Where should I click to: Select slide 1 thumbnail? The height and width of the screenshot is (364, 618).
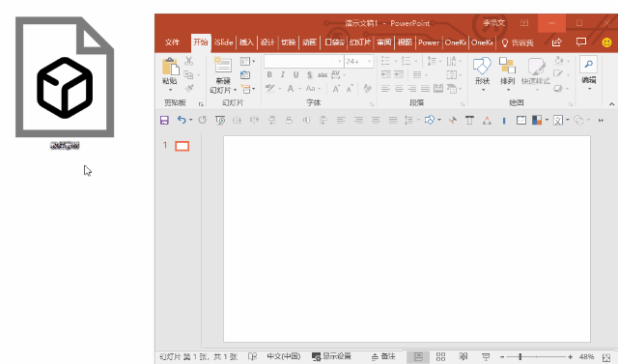click(183, 146)
